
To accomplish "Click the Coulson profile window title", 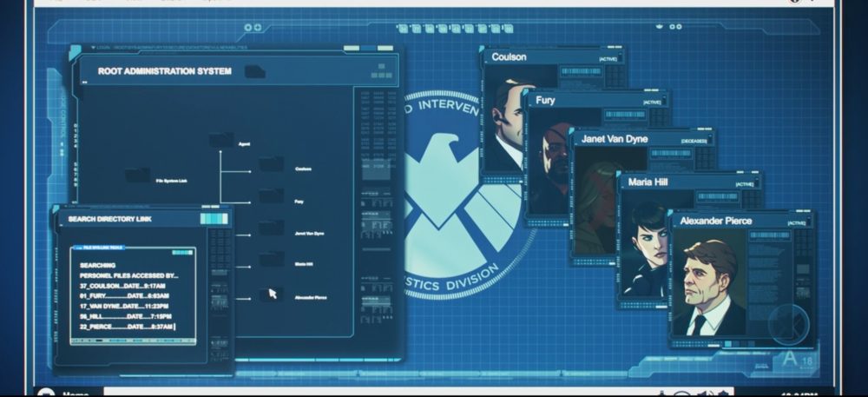I will pyautogui.click(x=509, y=57).
